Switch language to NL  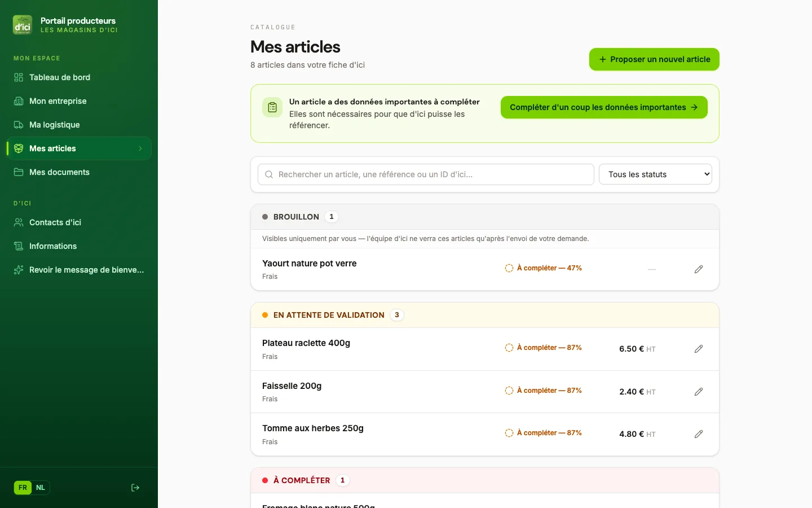click(x=41, y=488)
